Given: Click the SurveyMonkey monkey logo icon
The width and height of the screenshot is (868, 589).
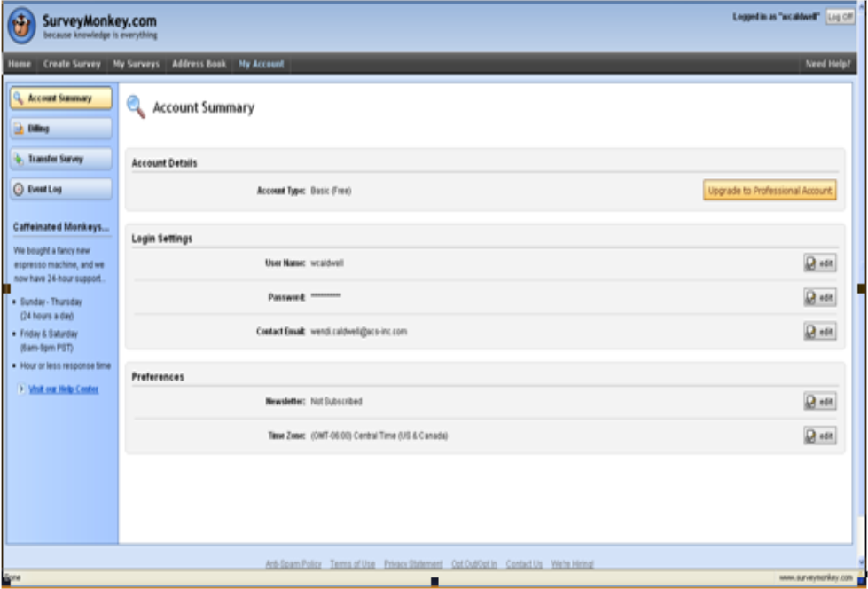Looking at the screenshot, I should pos(22,26).
